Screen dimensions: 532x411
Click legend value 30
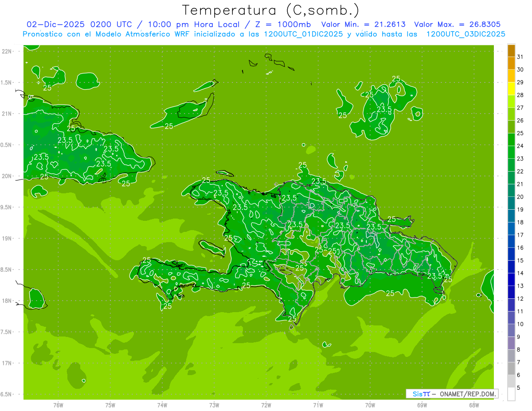tap(520, 70)
